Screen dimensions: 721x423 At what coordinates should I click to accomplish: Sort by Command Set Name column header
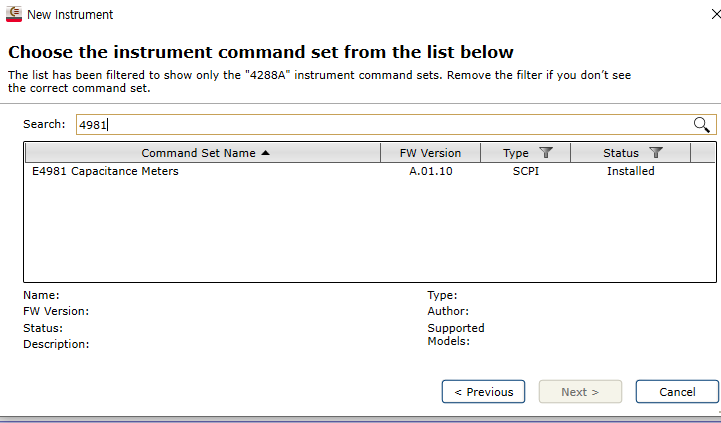198,153
